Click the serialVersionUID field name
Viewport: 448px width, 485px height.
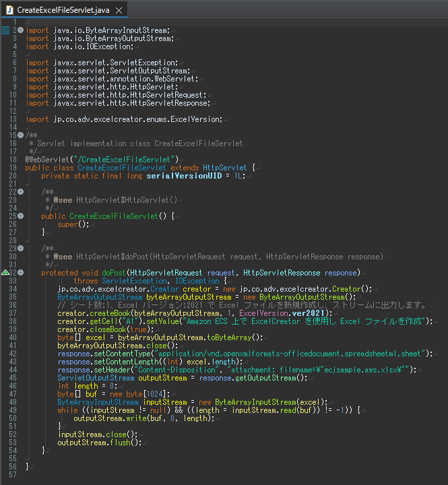tap(184, 176)
